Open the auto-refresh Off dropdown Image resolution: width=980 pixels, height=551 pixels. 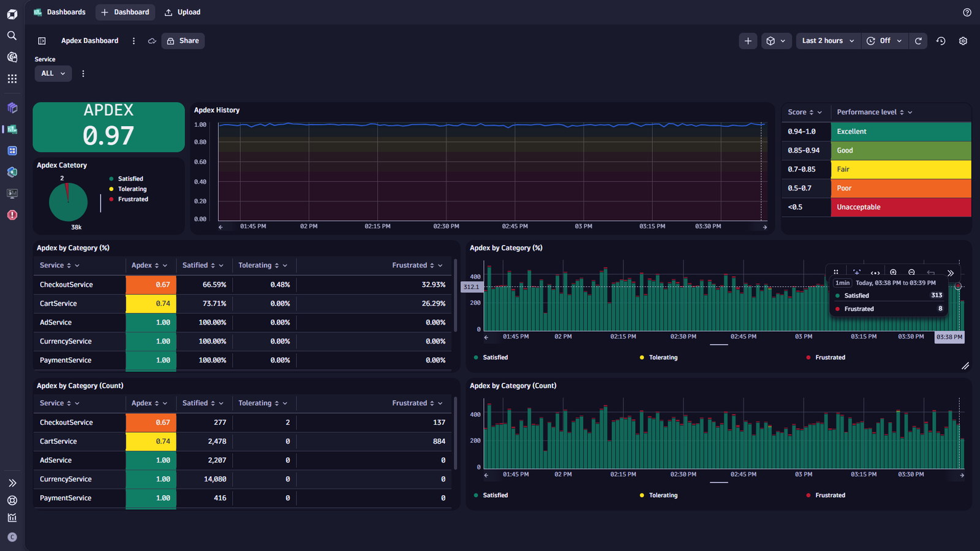tap(884, 41)
